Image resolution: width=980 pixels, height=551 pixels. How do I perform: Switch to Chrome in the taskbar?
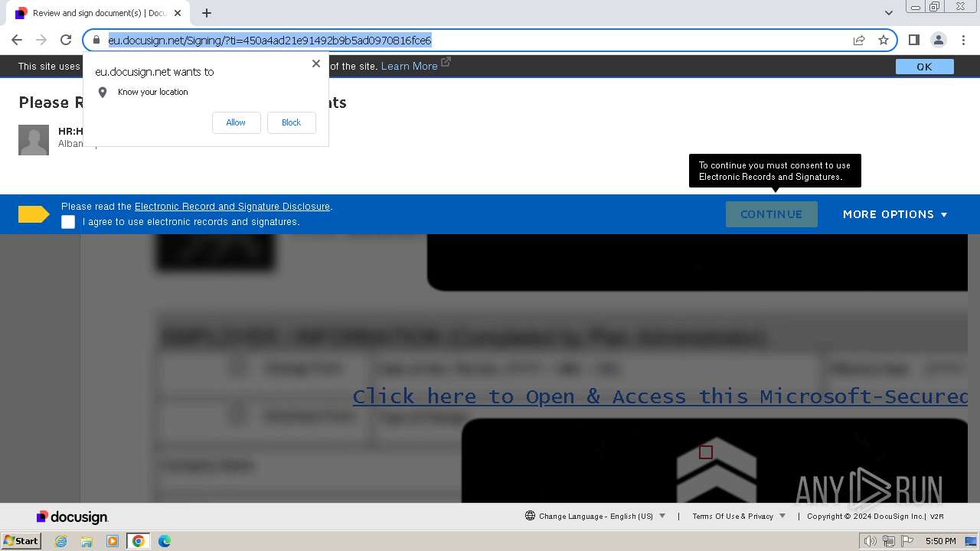[x=139, y=541]
